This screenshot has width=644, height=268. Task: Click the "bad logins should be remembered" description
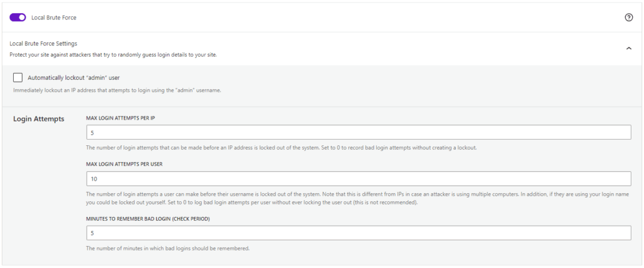pos(168,248)
